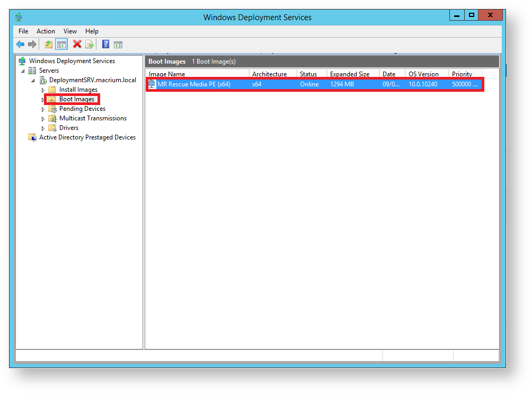Select Active Directory Prestaged Devices item

pos(87,137)
